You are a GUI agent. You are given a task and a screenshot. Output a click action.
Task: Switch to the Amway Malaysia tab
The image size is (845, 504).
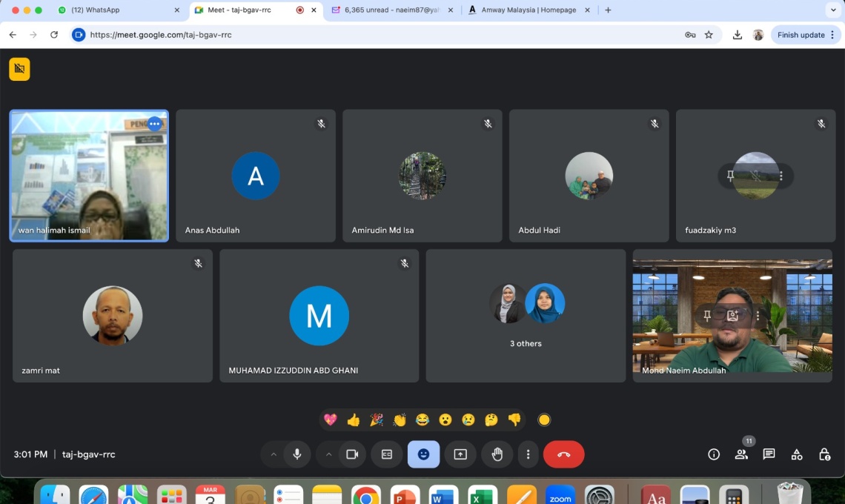pyautogui.click(x=528, y=10)
